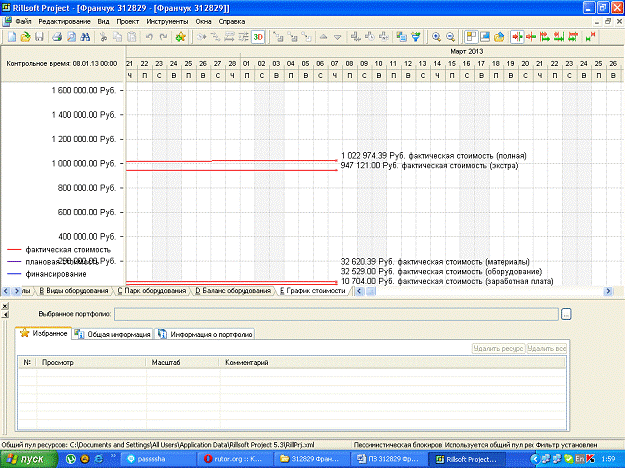625x468 pixels.
Task: Open the Windows Пуск start button
Action: [28, 458]
